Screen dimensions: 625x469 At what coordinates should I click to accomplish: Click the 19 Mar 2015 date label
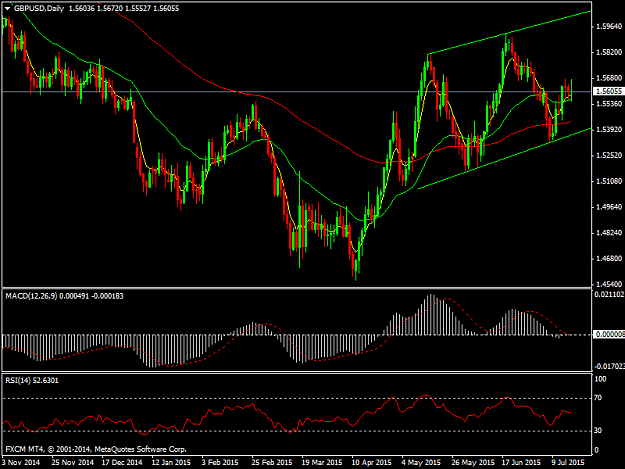point(321,463)
